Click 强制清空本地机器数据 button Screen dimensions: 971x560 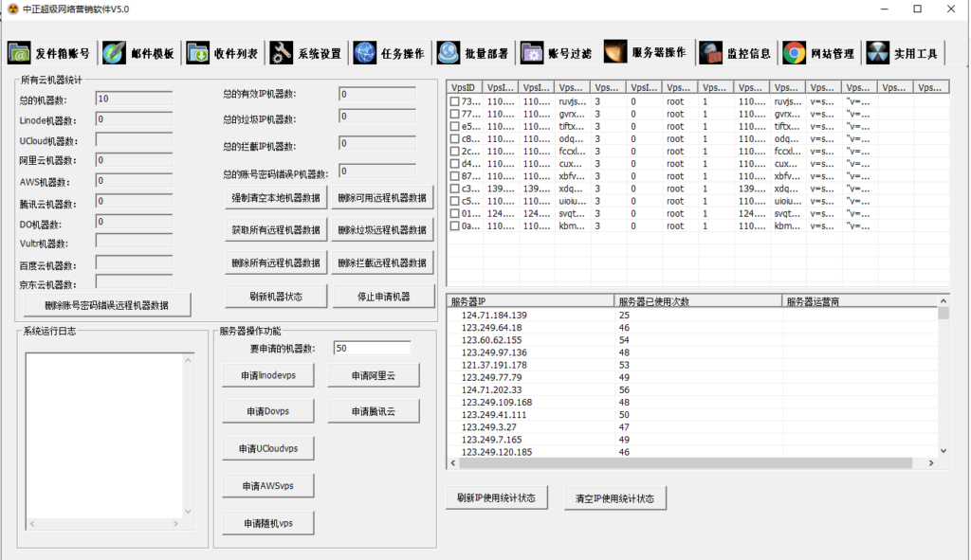(x=276, y=198)
